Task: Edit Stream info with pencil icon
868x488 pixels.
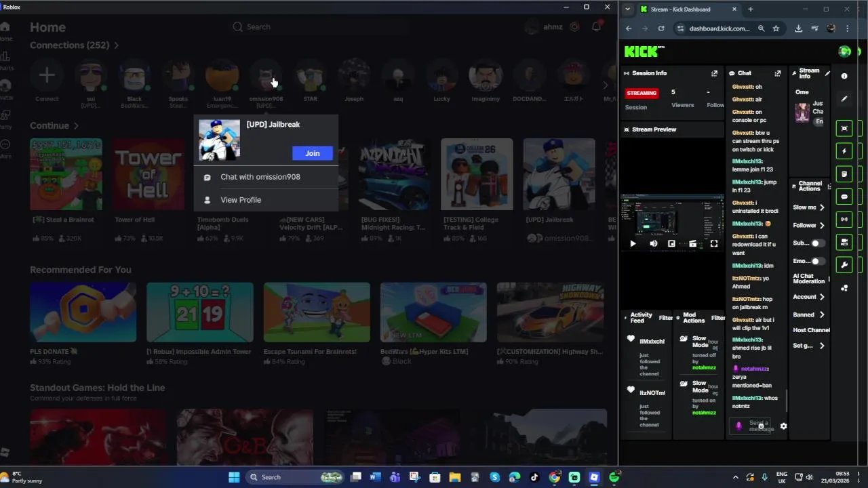Action: click(827, 73)
